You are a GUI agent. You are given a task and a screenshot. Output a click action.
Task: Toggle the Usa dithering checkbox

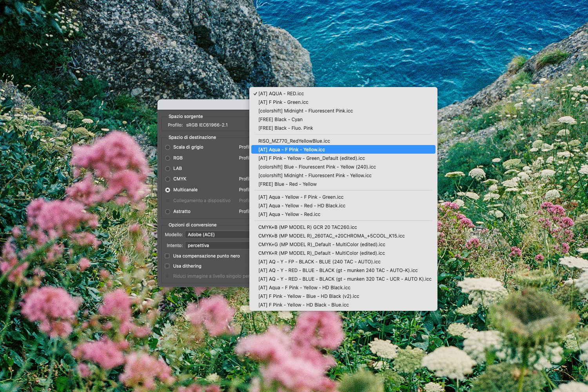167,266
